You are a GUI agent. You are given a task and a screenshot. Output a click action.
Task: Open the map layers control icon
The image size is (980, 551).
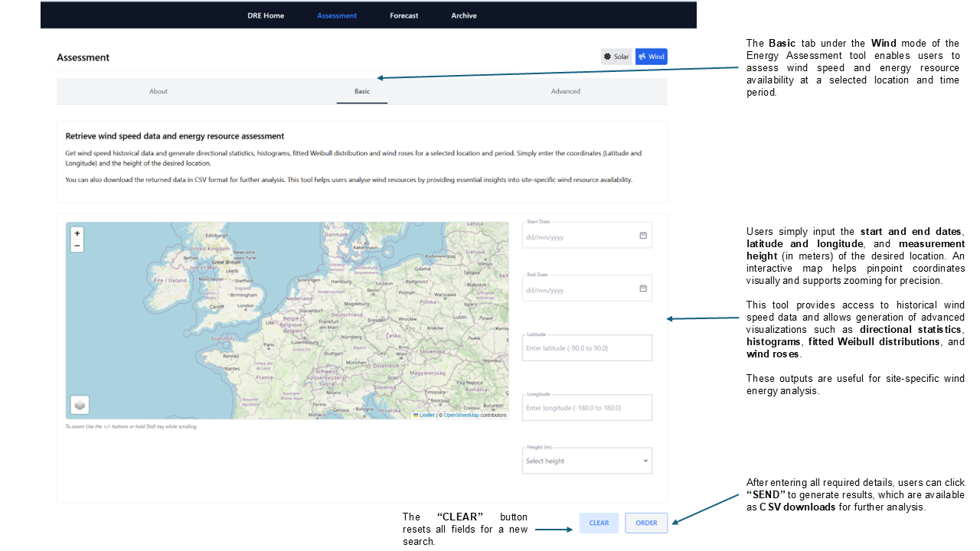(x=80, y=404)
